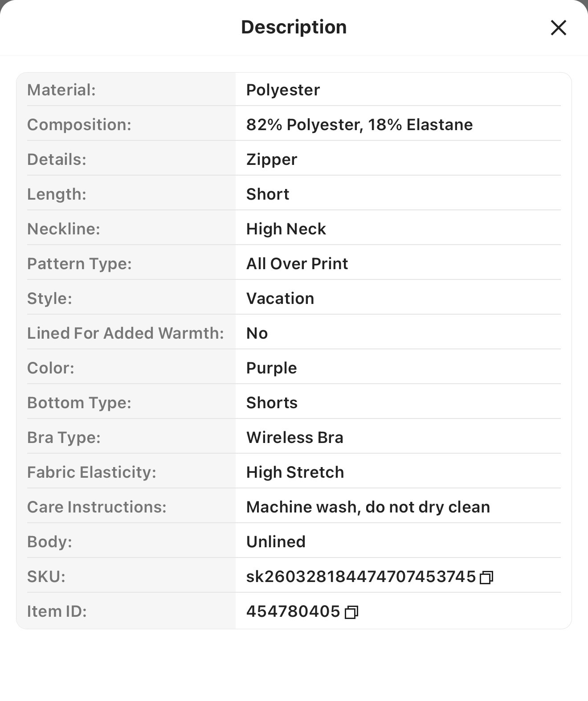588x701 pixels.
Task: Tap the Description heading
Action: 294,27
